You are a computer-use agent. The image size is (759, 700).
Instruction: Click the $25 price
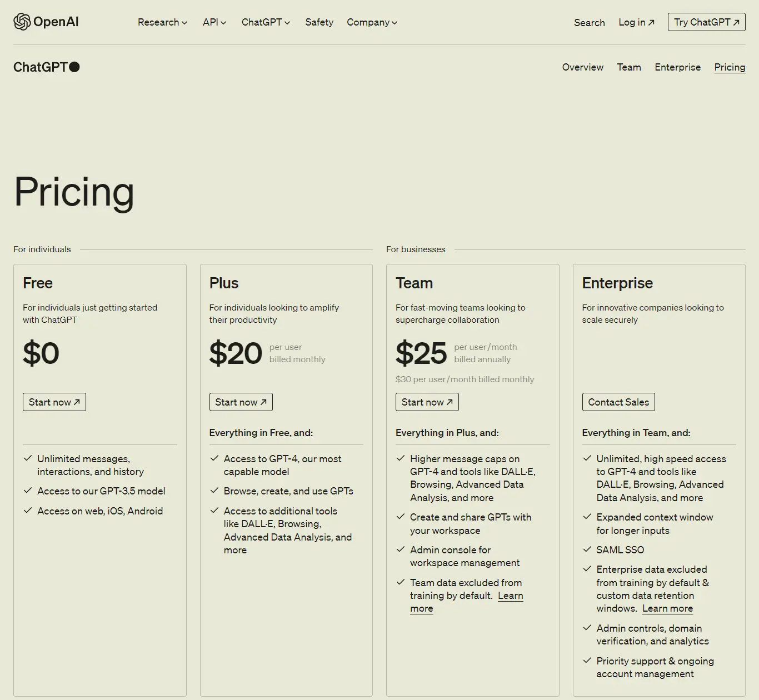pyautogui.click(x=421, y=353)
